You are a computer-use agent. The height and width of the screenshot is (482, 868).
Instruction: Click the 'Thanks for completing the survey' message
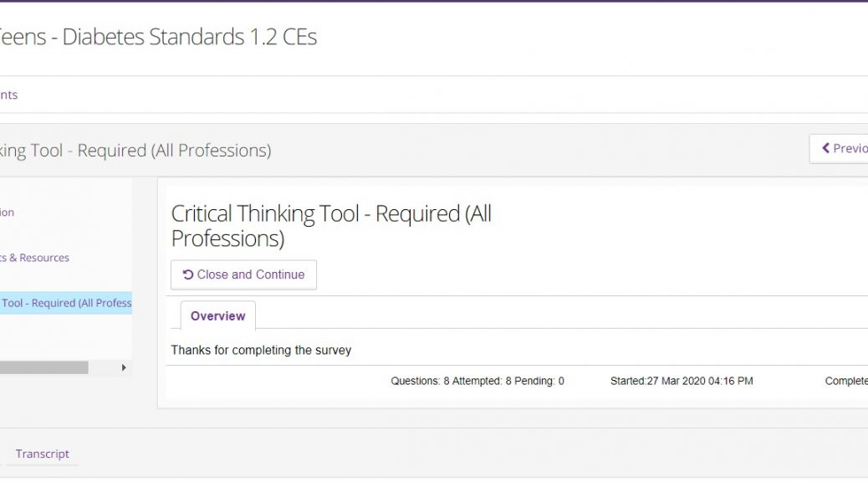click(x=261, y=350)
